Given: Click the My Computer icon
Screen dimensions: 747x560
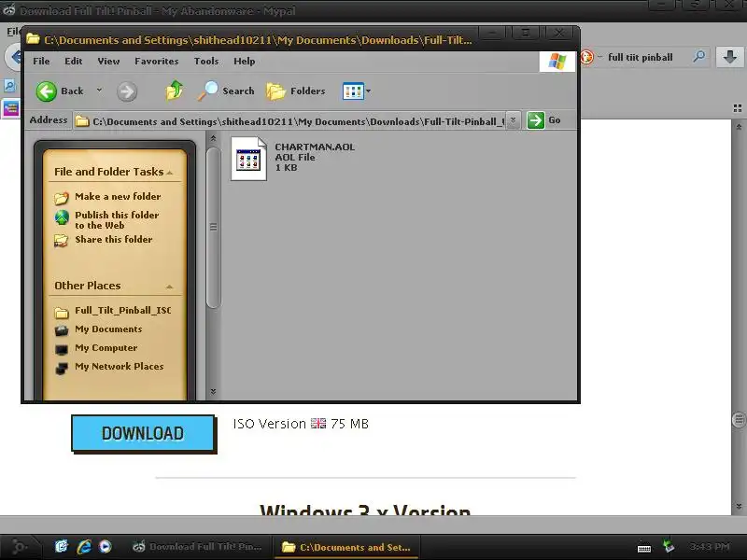Looking at the screenshot, I should 62,349.
